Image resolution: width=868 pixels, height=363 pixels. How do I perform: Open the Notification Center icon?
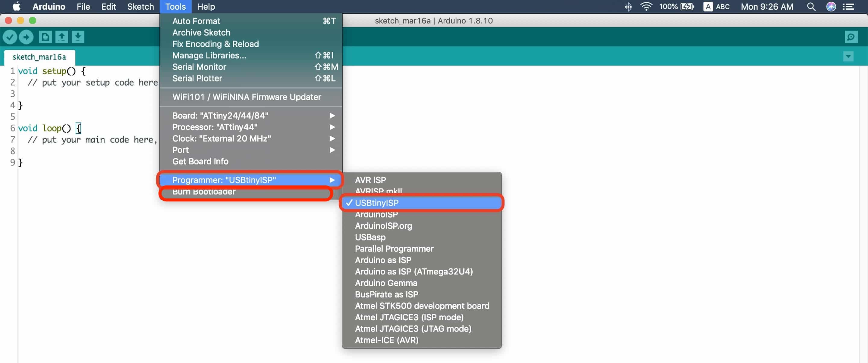(x=848, y=7)
